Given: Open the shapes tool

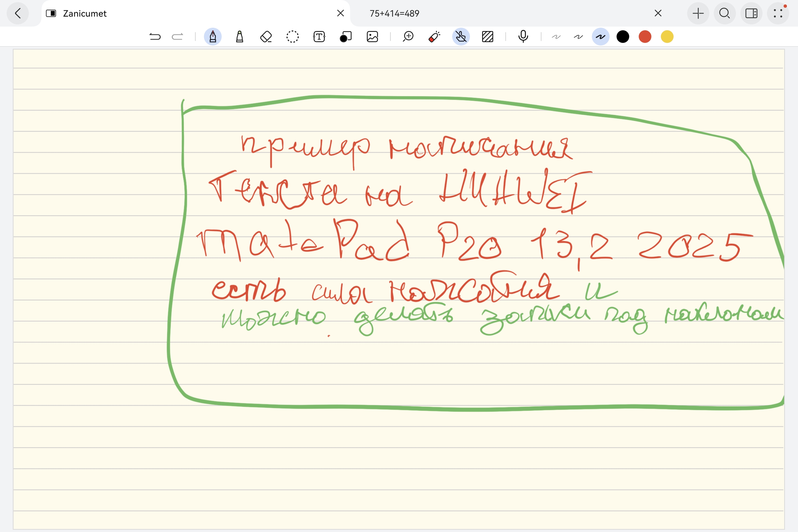Looking at the screenshot, I should click(346, 37).
